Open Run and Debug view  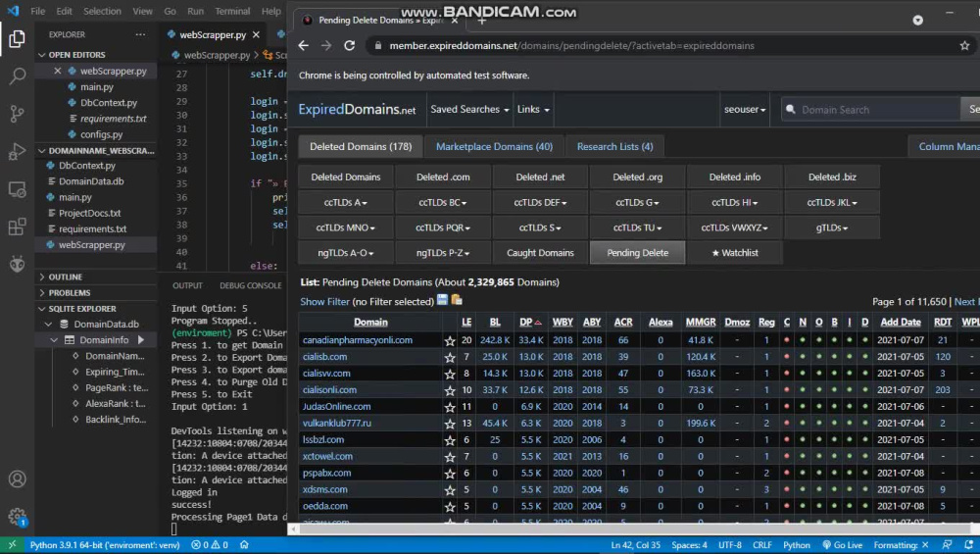pyautogui.click(x=17, y=151)
